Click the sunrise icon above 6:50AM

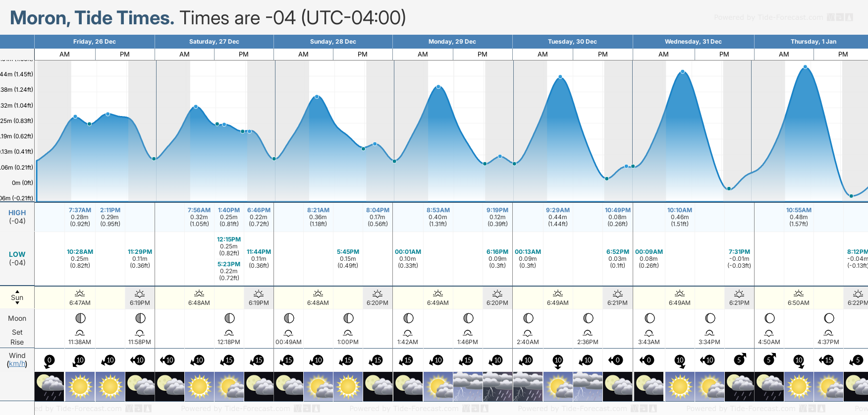(799, 294)
